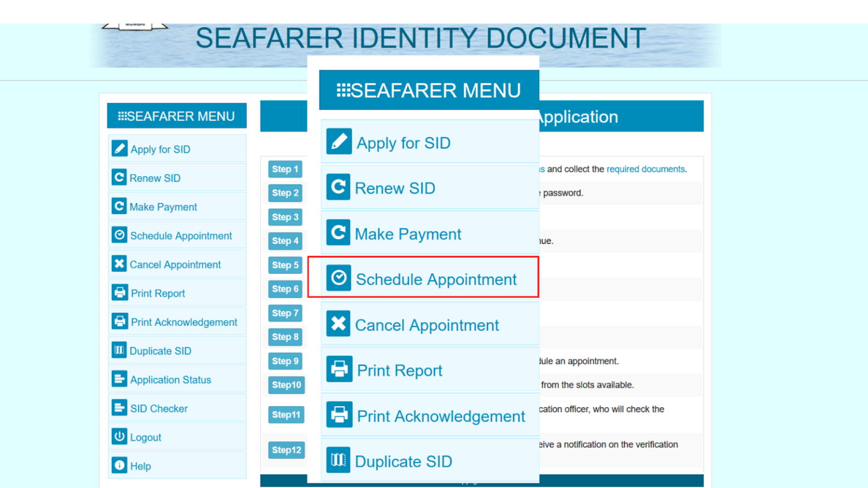Select the Duplicate SID barcode icon
Viewport: 868px width, 488px height.
[120, 350]
